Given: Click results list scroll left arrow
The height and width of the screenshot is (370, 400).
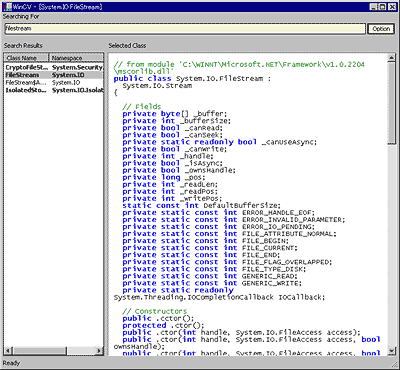Looking at the screenshot, I should click(9, 351).
